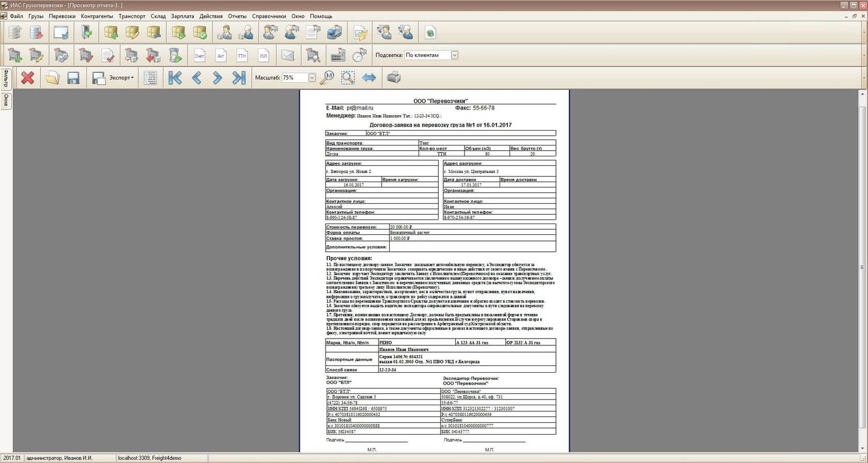Click the report title Договор-заявка на перевозку груза
The image size is (868, 463).
tap(440, 125)
